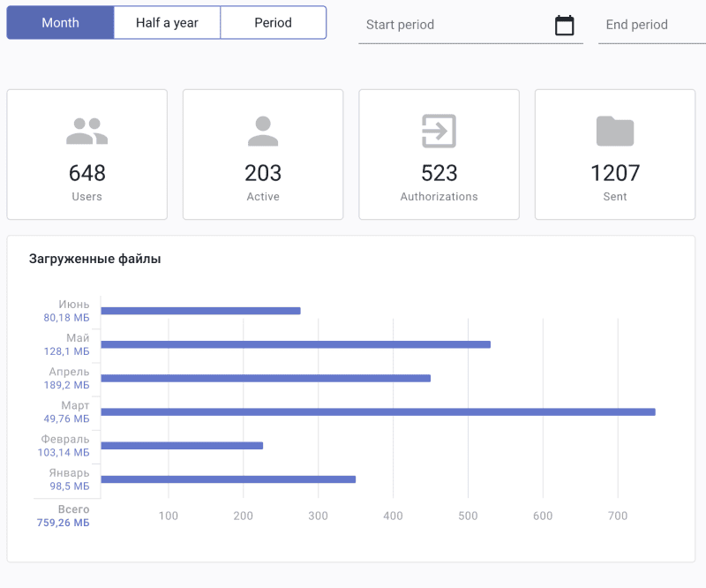
Task: Switch to the Half a year view
Action: click(167, 23)
